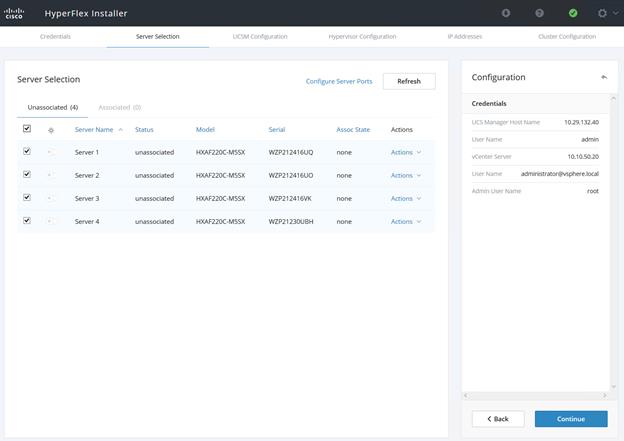
Task: Open the IP Addresses step tab
Action: click(464, 37)
